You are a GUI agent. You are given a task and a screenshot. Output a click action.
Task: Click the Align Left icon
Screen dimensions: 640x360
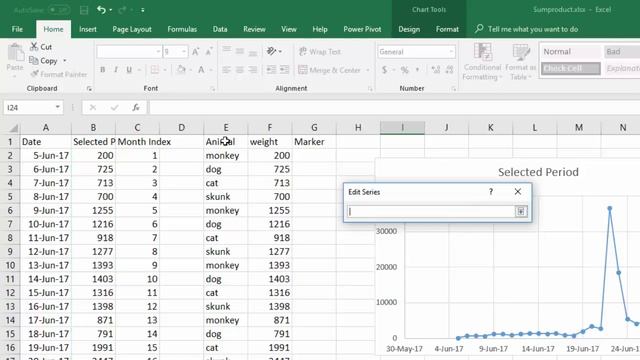coord(227,70)
